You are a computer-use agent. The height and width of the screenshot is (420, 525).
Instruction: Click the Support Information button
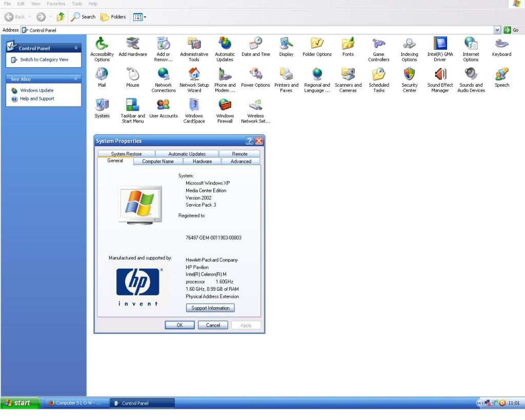coord(210,308)
